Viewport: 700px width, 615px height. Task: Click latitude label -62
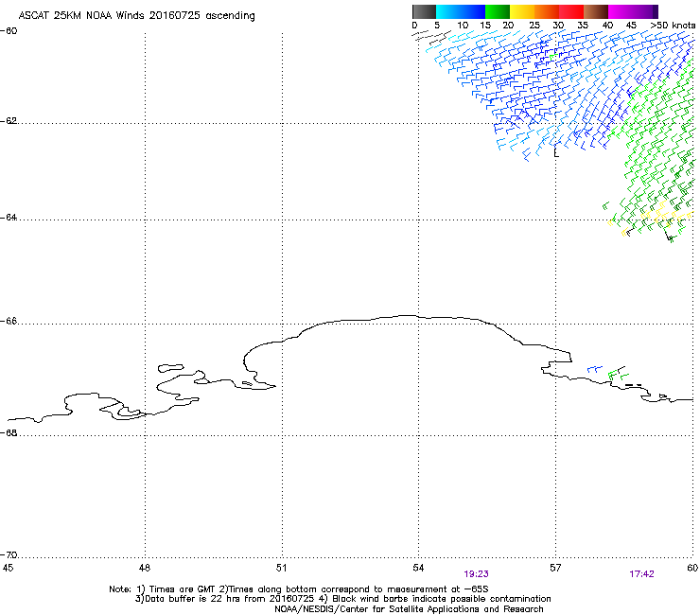[x=9, y=121]
